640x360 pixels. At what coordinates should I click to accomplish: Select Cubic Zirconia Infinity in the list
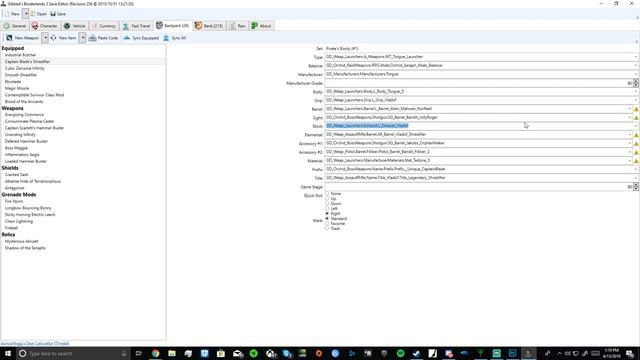(x=24, y=68)
